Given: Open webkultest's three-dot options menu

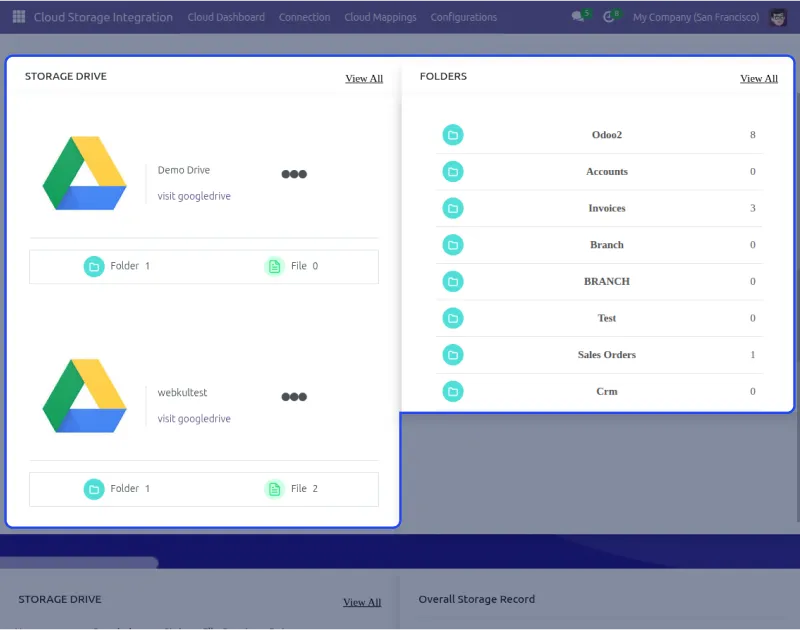Looking at the screenshot, I should point(293,396).
